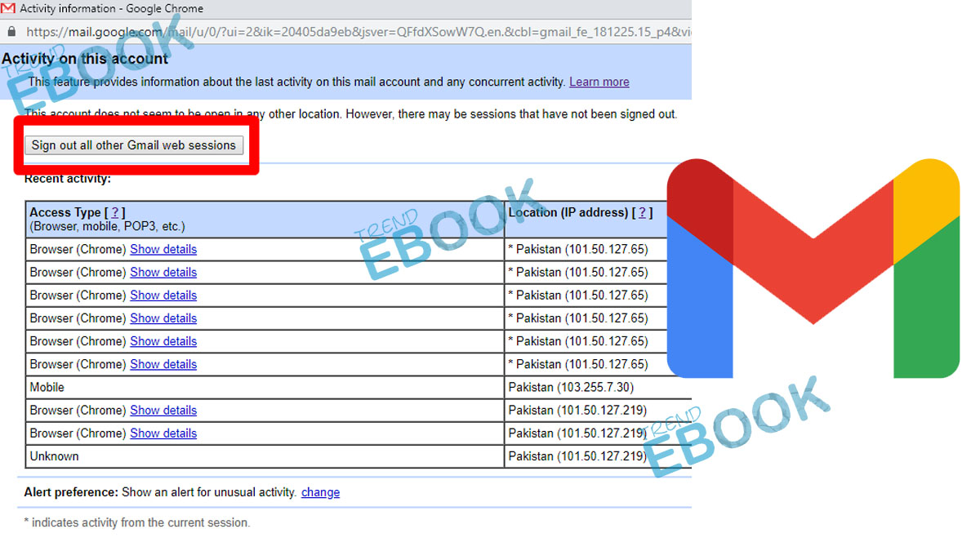Viewport: 980px width, 551px height.
Task: Click the current session footnote text
Action: coord(137,522)
